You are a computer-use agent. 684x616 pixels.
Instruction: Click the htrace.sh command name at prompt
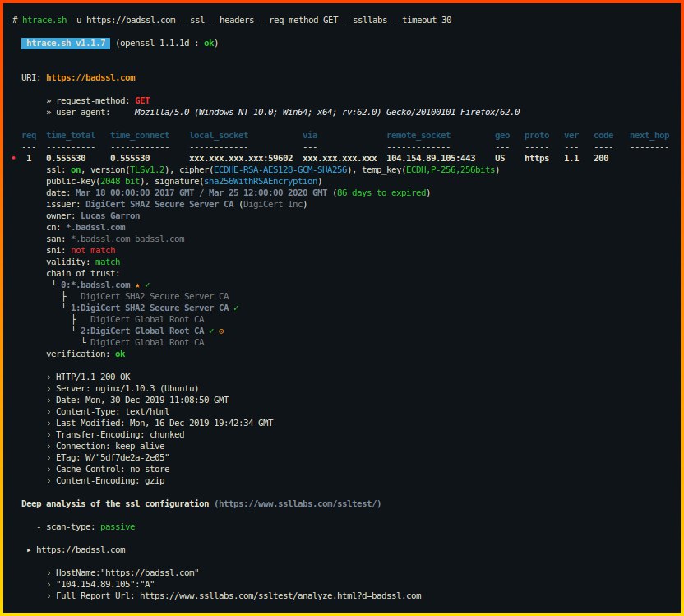[x=44, y=20]
